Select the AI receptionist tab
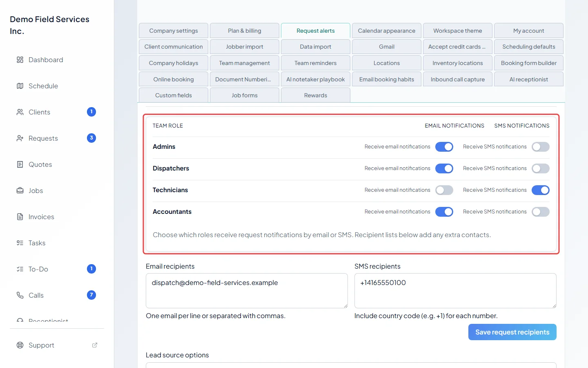This screenshot has width=588, height=368. pos(529,79)
